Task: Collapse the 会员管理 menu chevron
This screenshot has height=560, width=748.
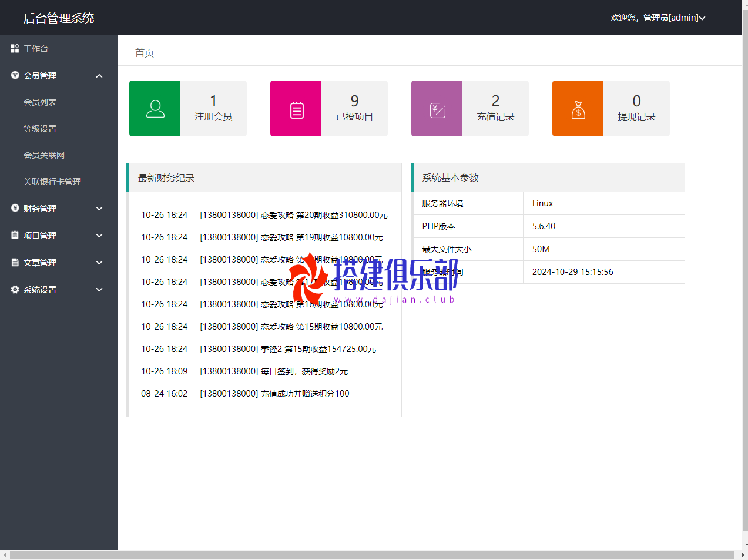Action: click(x=99, y=76)
